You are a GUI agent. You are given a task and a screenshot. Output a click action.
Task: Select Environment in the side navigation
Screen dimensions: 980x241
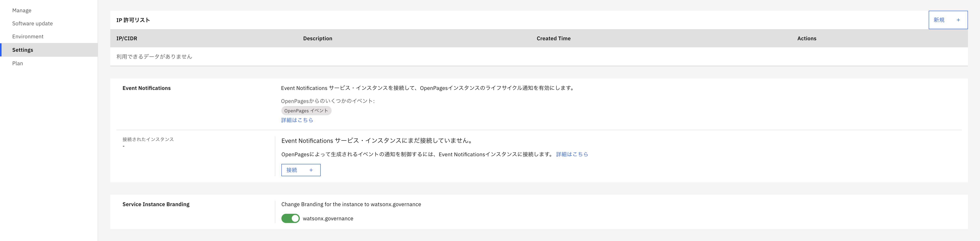click(28, 37)
